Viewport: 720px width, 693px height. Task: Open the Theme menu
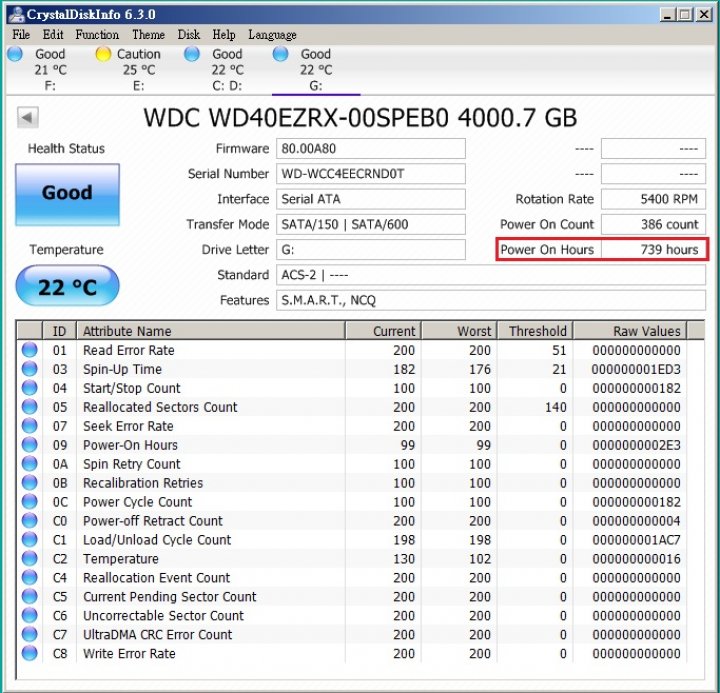(x=148, y=34)
